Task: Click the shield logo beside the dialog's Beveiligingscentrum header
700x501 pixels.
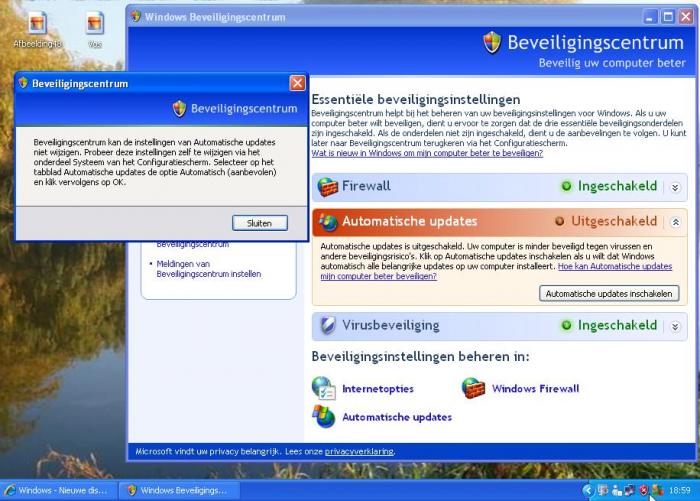Action: (x=179, y=109)
